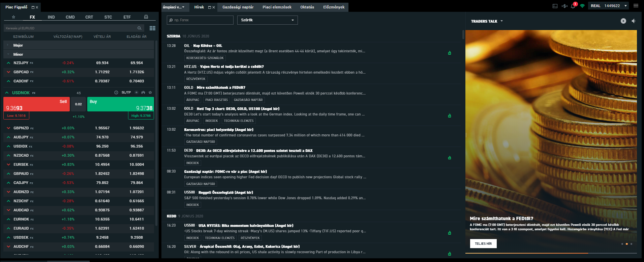Switch to the STC tab
This screenshot has width=644, height=262.
[x=108, y=17]
